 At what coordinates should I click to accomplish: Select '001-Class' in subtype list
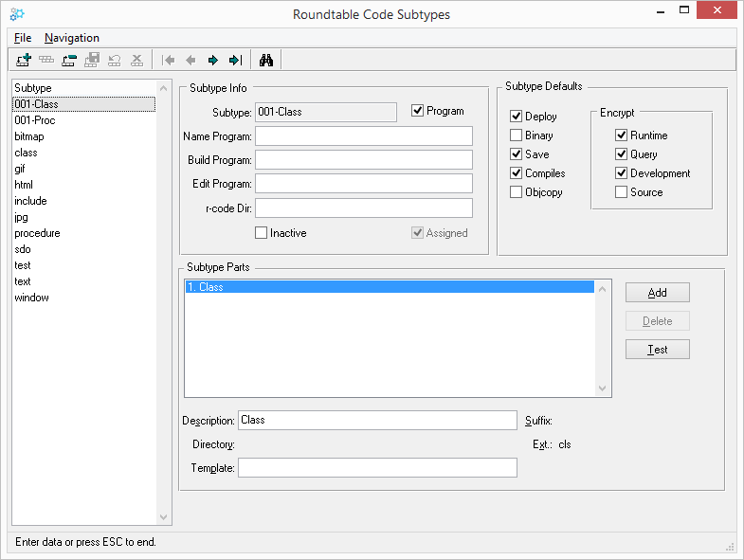click(x=83, y=104)
